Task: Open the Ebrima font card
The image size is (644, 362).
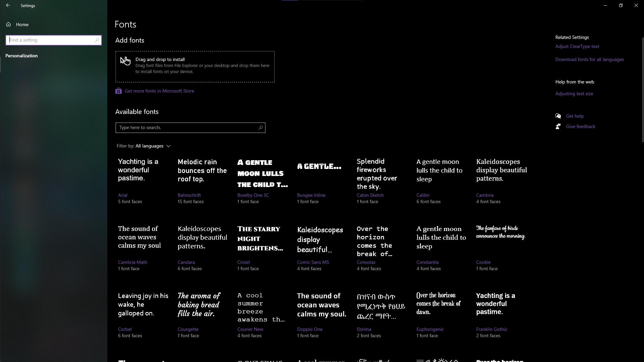Action: (x=382, y=315)
